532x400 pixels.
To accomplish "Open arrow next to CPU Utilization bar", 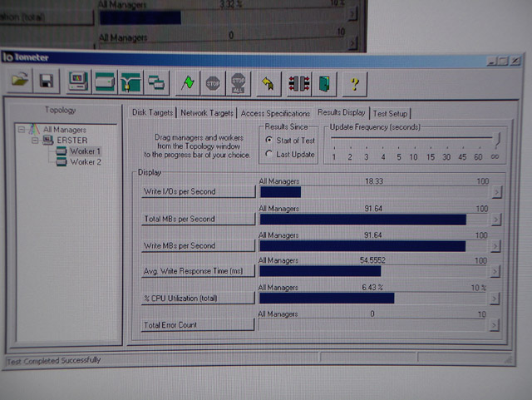I will pyautogui.click(x=495, y=299).
